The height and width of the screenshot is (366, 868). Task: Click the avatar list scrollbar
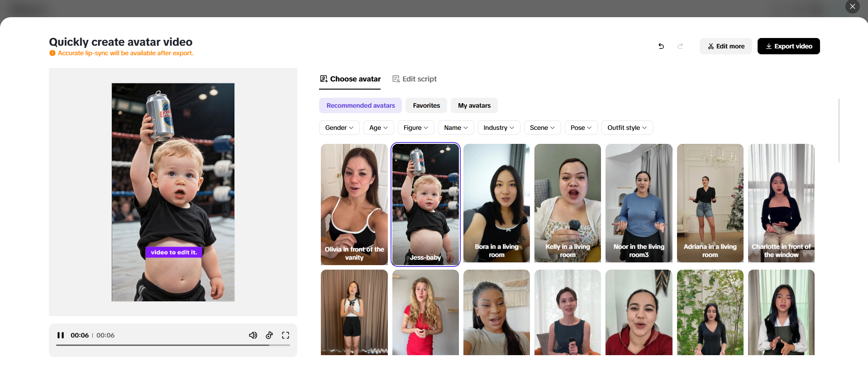(x=839, y=130)
